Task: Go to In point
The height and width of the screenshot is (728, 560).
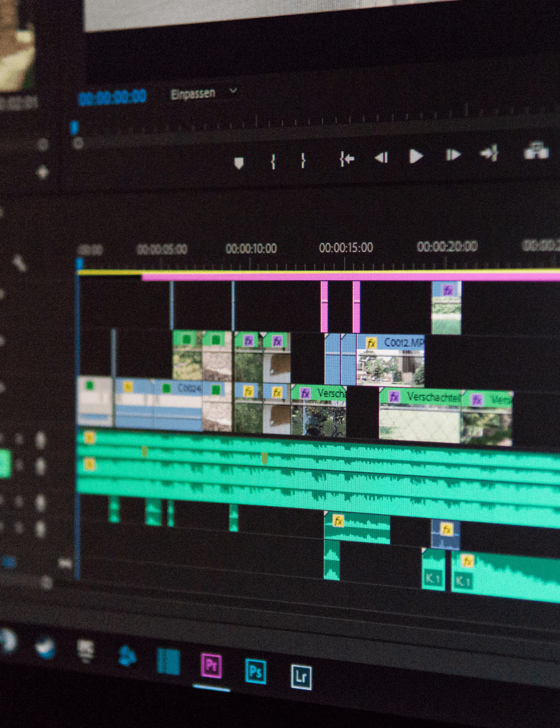Action: [347, 160]
